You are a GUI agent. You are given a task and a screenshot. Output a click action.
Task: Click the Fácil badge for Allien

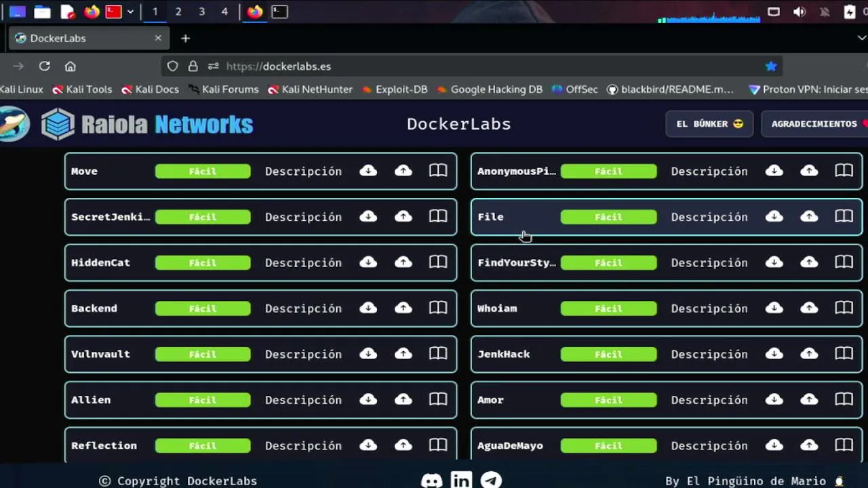tap(203, 400)
